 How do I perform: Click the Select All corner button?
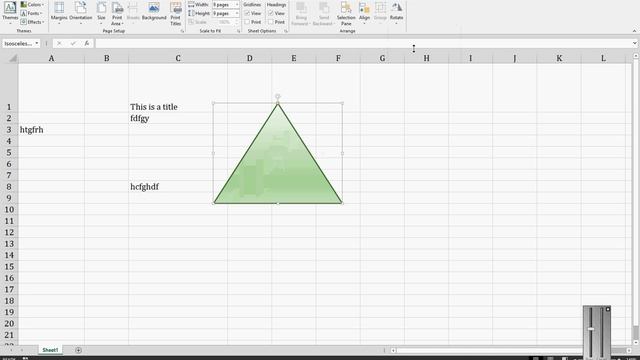pos(13,58)
